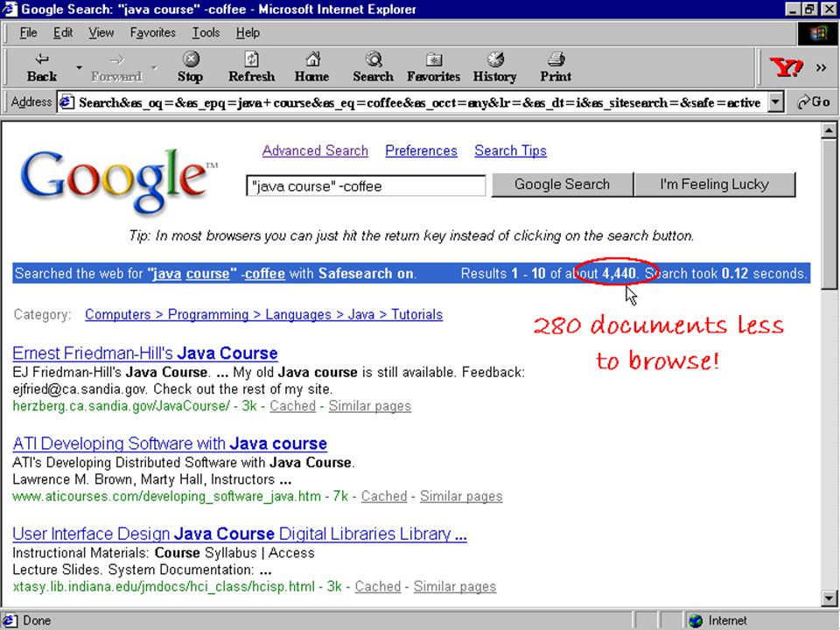Image resolution: width=840 pixels, height=630 pixels.
Task: Open the Edit menu
Action: click(63, 32)
